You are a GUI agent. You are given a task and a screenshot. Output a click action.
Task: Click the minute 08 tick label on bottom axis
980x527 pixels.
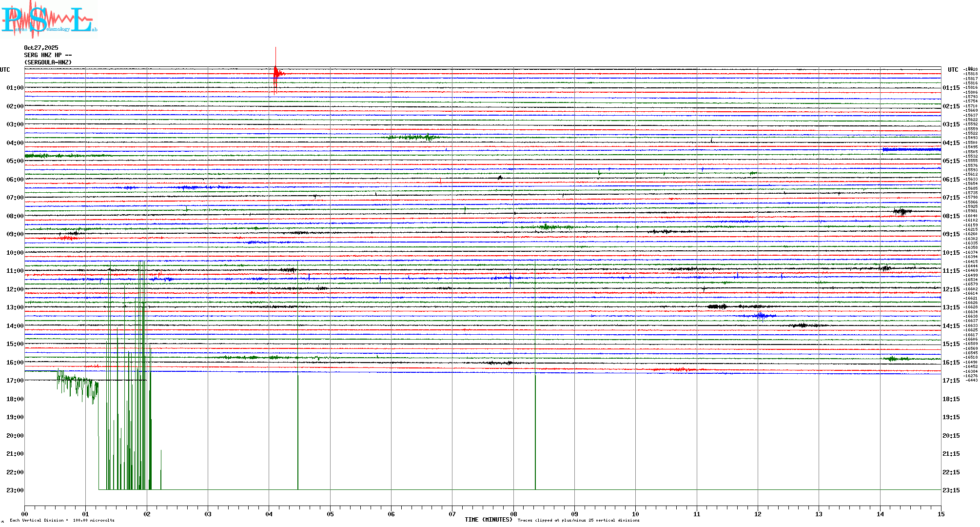click(x=513, y=514)
